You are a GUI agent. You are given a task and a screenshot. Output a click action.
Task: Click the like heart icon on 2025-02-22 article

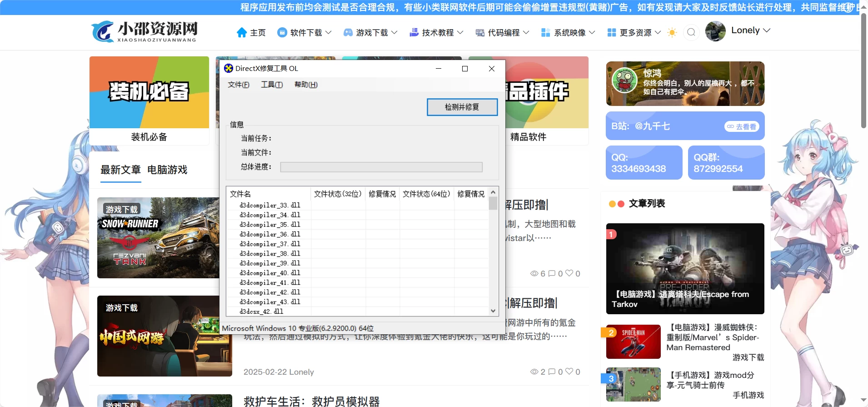tap(569, 371)
